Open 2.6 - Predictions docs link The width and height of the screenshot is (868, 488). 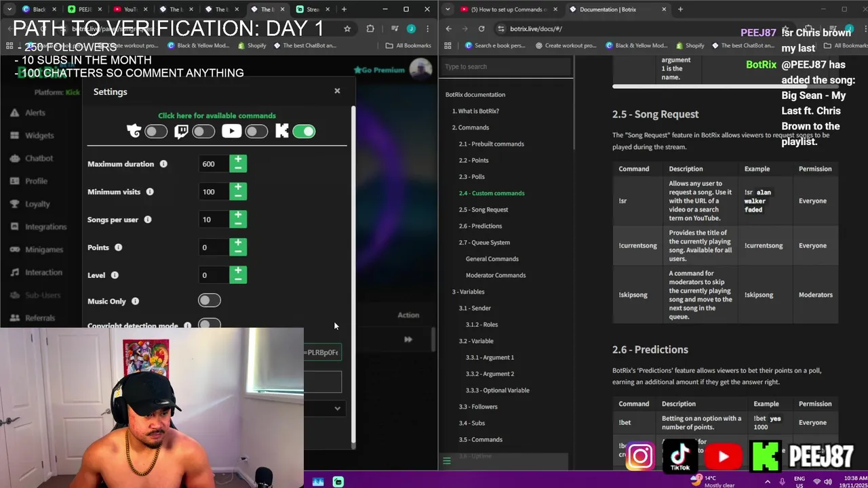pos(480,226)
